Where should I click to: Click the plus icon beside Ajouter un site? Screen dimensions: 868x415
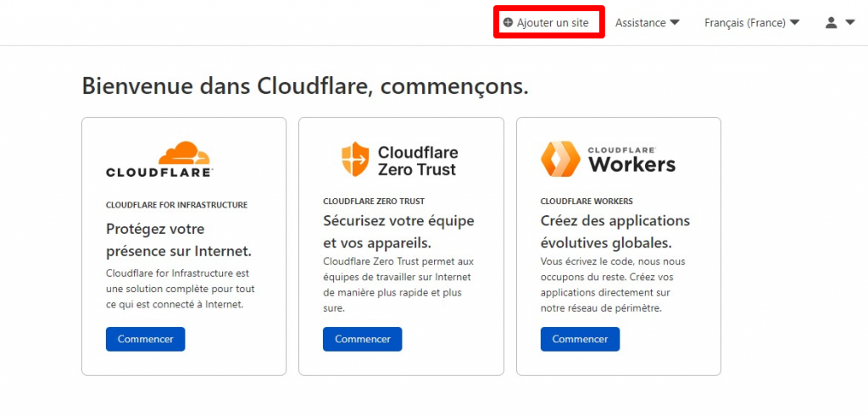(x=508, y=23)
